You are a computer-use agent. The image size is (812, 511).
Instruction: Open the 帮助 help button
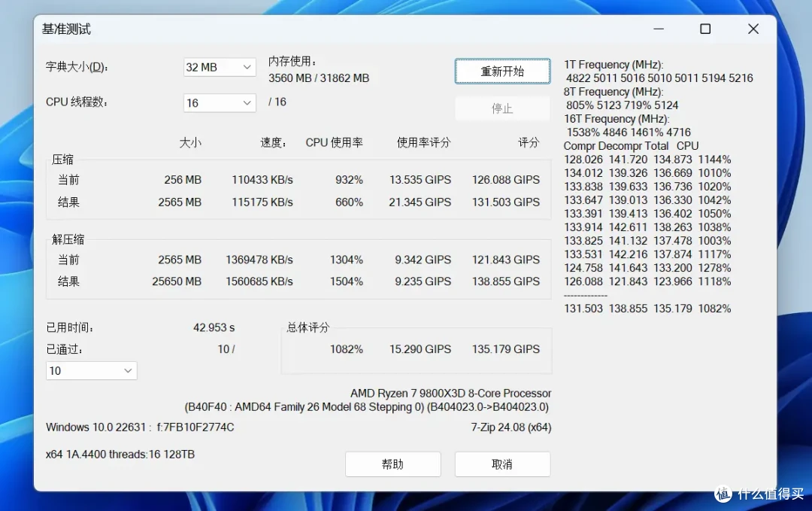[x=392, y=464]
